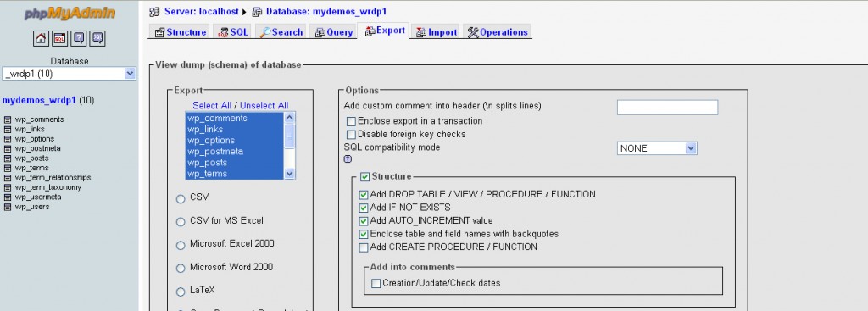Uncheck Add DROP TABLE / VIEW option
Screen dimensions: 868x311
(363, 195)
